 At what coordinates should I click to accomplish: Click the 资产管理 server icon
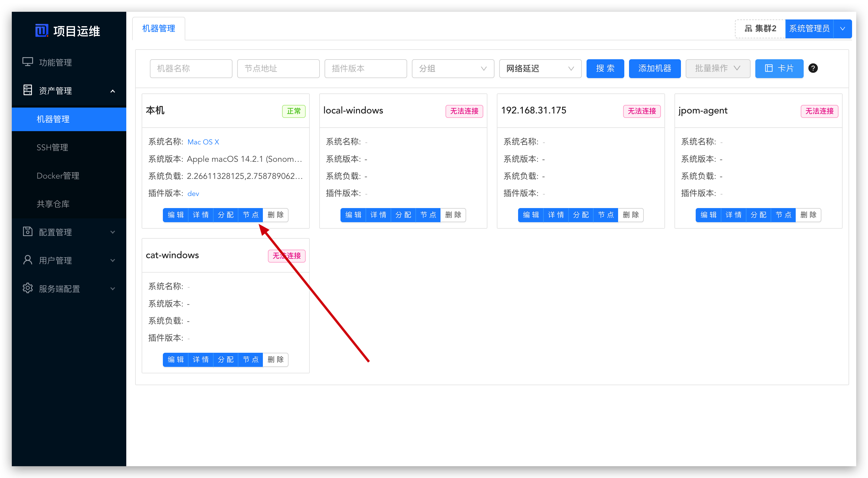[28, 90]
